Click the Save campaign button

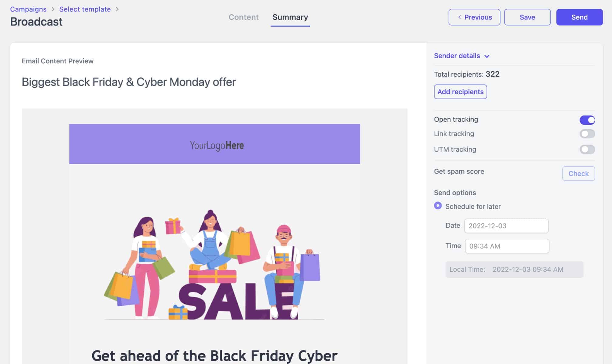(x=527, y=17)
